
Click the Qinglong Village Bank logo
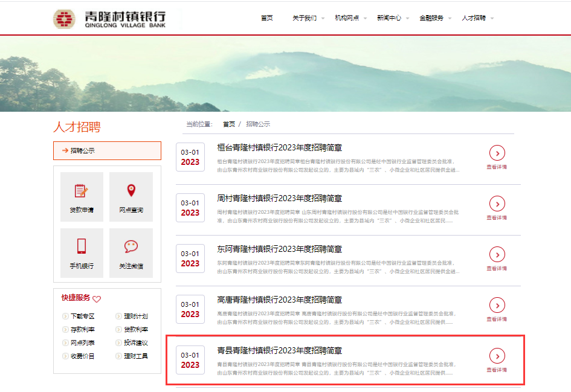tap(109, 19)
